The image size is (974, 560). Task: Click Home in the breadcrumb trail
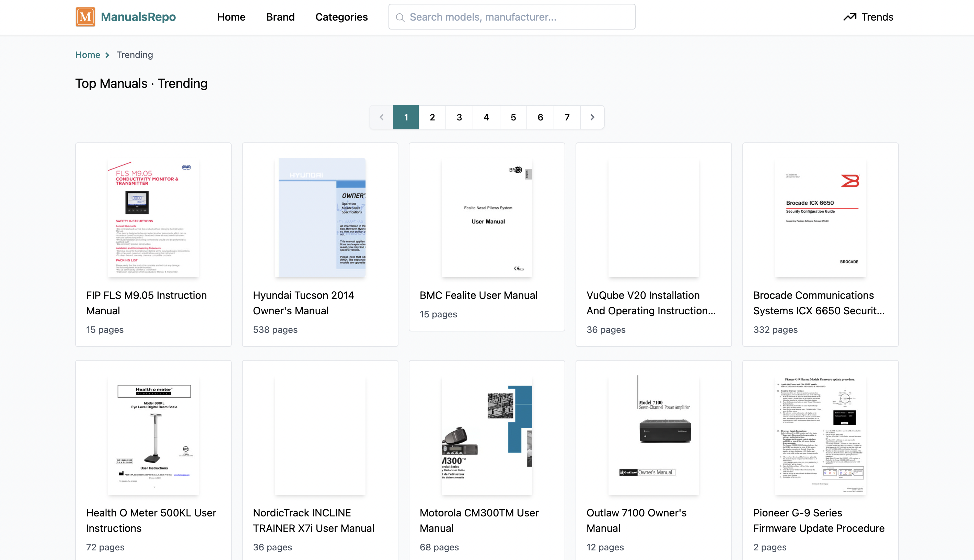pyautogui.click(x=88, y=55)
